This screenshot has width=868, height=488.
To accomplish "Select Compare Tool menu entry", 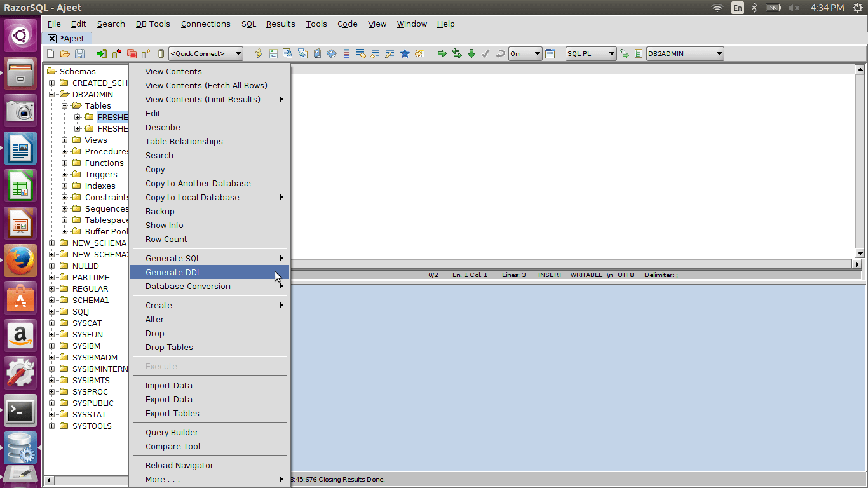I will tap(209, 447).
